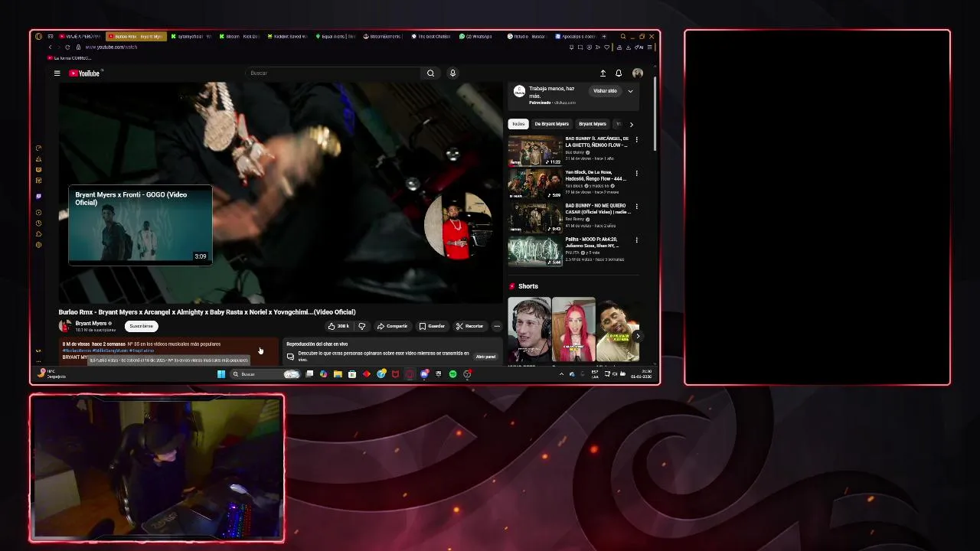The width and height of the screenshot is (980, 551).
Task: Select the De Bryant Myers chip
Action: [551, 124]
